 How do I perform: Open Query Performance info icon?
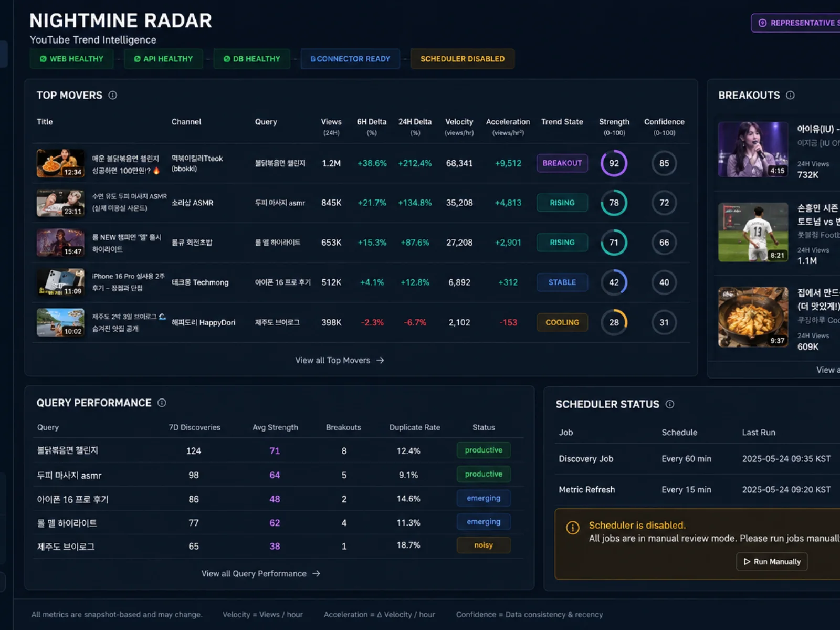coord(162,403)
